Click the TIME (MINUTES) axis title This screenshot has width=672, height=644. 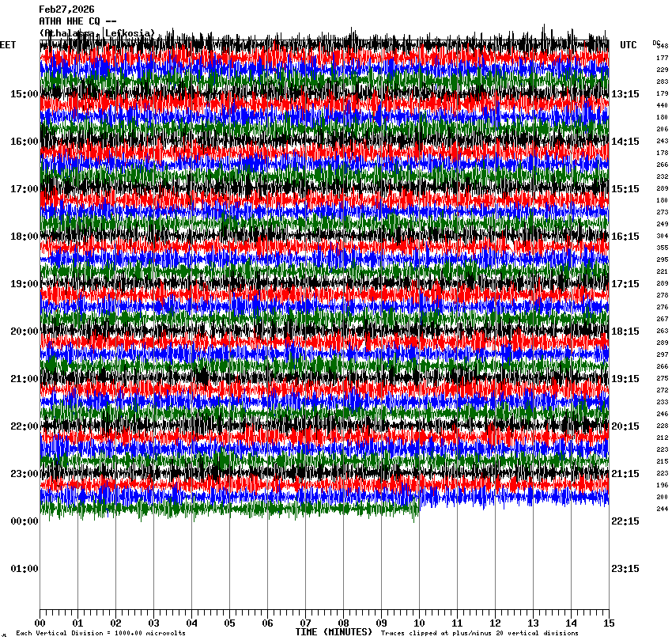pos(334,632)
